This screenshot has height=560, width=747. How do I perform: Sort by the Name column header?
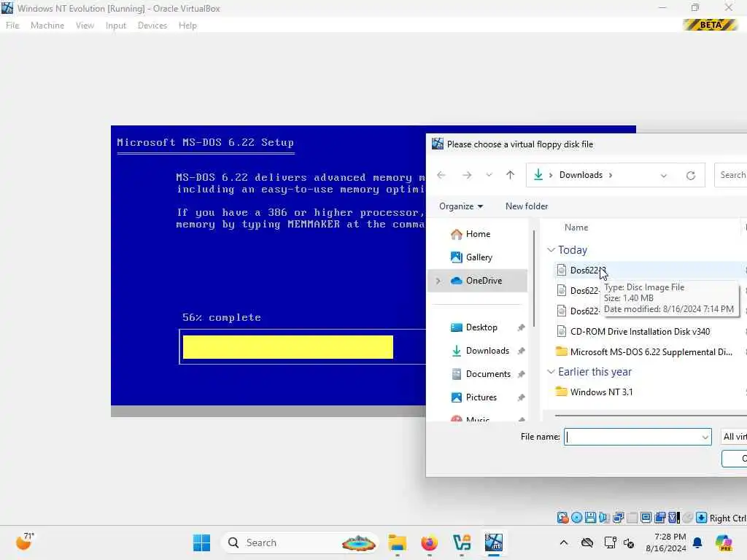pos(576,227)
